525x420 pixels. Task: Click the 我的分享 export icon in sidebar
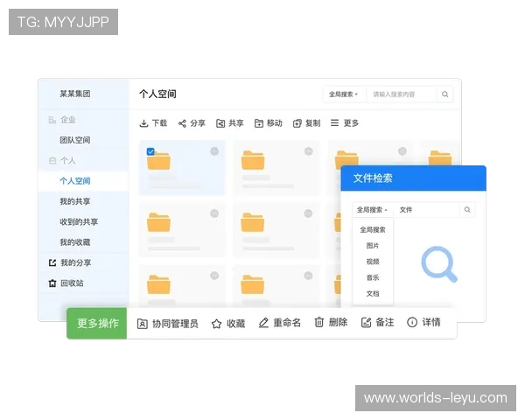[52, 262]
